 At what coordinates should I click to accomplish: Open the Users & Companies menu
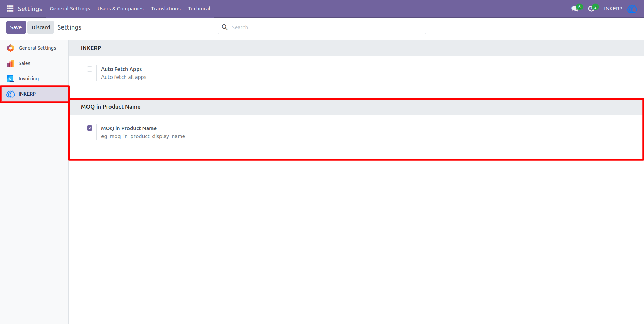coord(121,9)
